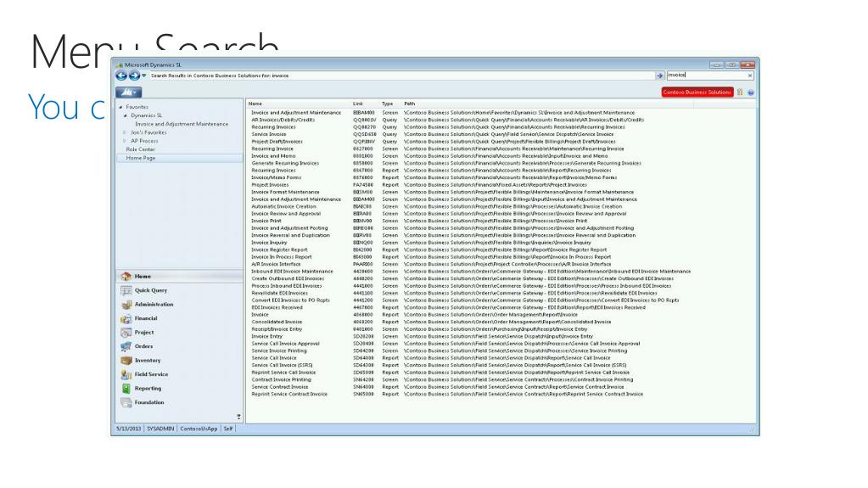This screenshot has height=488, width=868.
Task: Sort results by the Path column
Action: [x=410, y=104]
